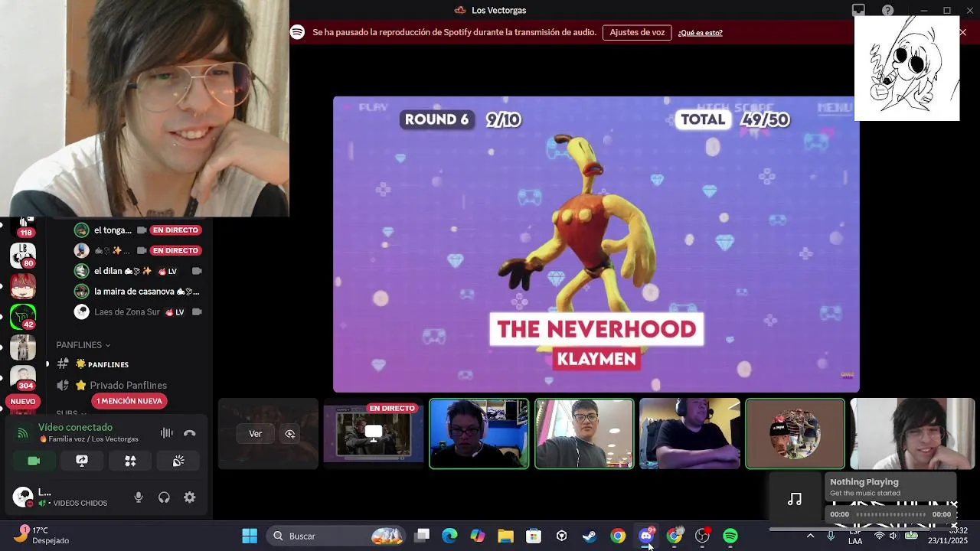The width and height of the screenshot is (980, 551).
Task: Click Ajustes de voz button
Action: (637, 32)
